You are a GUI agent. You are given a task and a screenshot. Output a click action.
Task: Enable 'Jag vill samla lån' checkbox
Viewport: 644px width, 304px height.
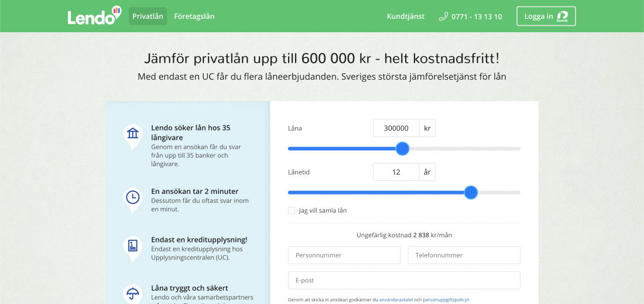(x=292, y=210)
